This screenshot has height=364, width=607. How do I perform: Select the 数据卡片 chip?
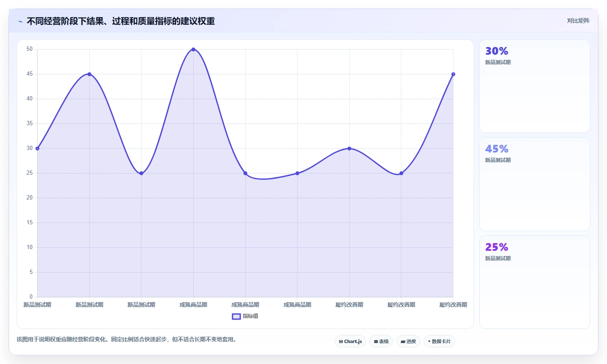[x=439, y=341]
